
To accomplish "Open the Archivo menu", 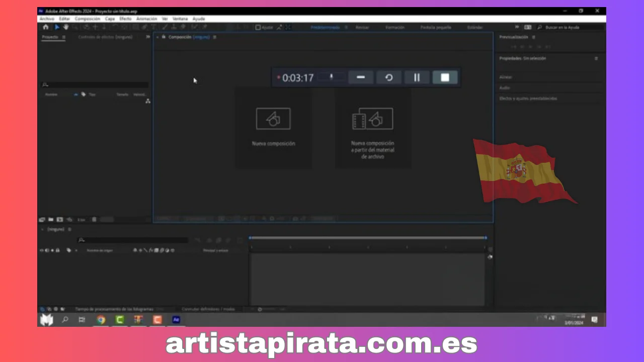I will click(47, 19).
